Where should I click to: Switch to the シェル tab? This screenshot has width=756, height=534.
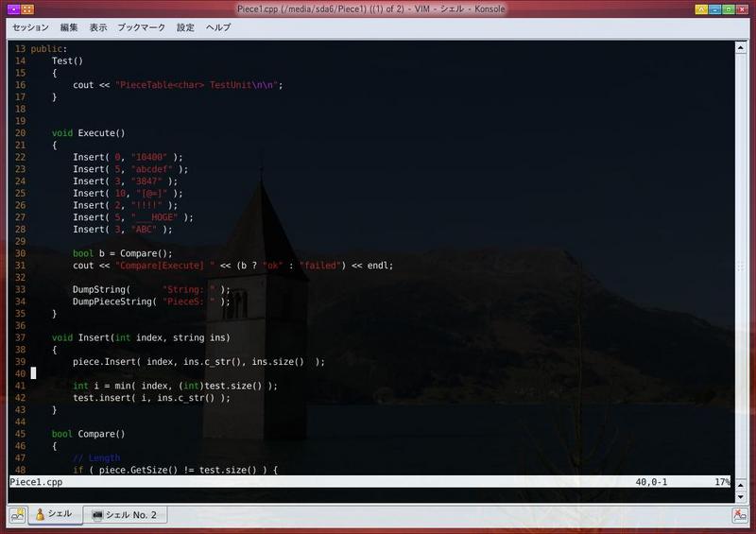55,514
